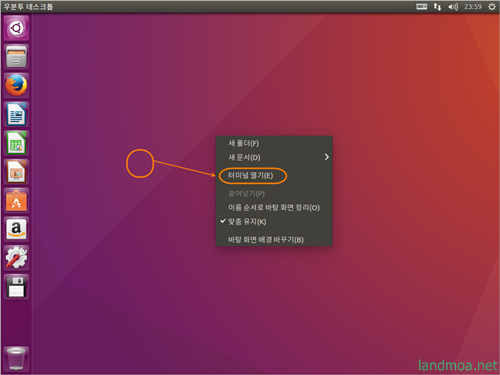Choose 새 폴더(F) from context menu
This screenshot has height=375, width=500.
(274, 143)
